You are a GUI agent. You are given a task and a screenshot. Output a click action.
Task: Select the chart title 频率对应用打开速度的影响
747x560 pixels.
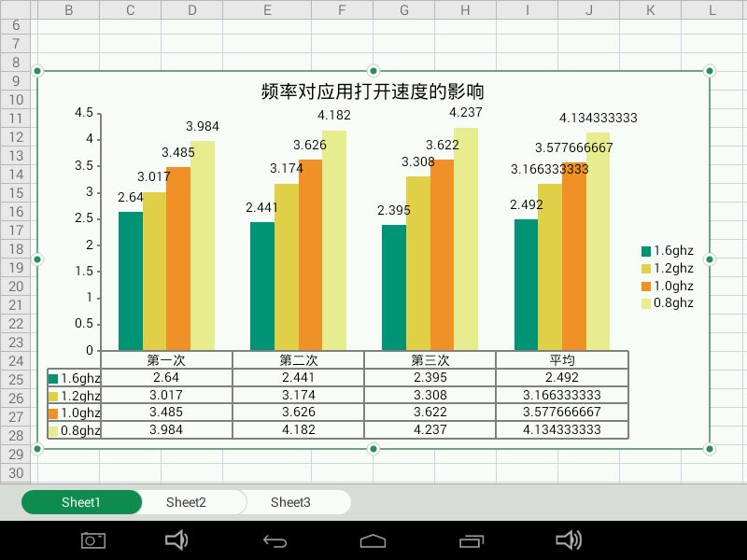pyautogui.click(x=373, y=91)
